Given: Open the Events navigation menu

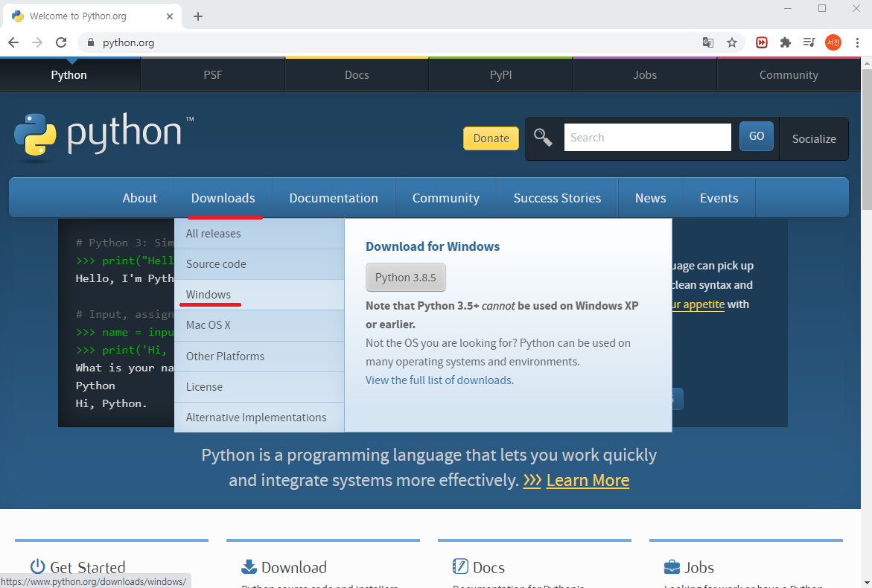Looking at the screenshot, I should pyautogui.click(x=719, y=198).
